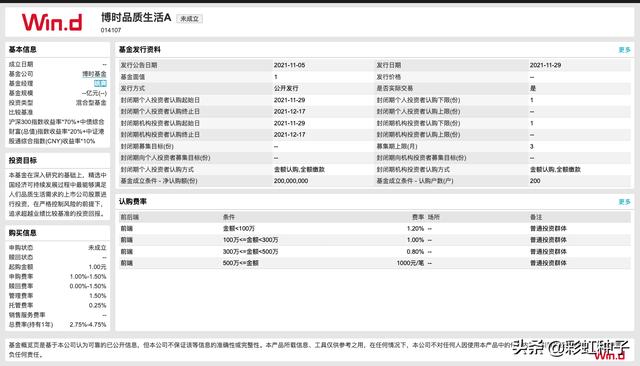Select the 申购费率 value 1.00%-1.50%
This screenshot has width=640, height=366.
click(x=88, y=277)
